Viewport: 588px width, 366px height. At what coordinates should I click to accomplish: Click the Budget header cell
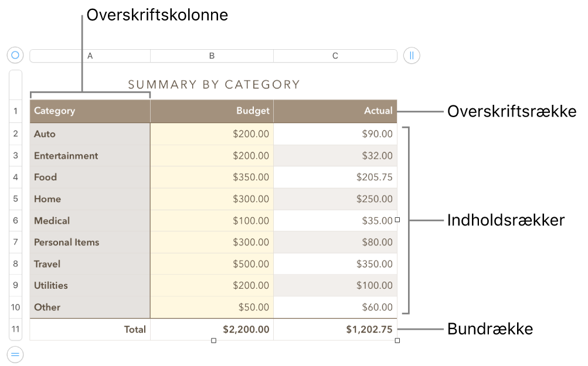click(212, 111)
